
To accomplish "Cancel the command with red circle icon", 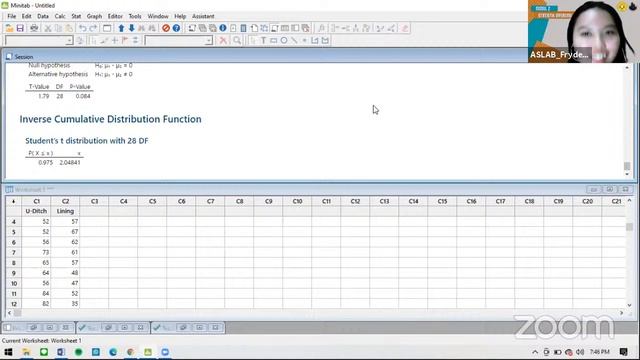I will pyautogui.click(x=166, y=28).
